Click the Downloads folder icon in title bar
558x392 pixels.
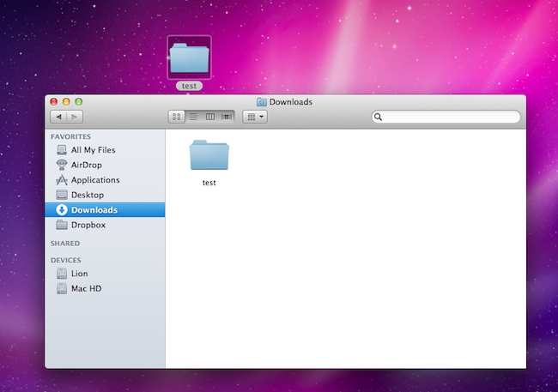pyautogui.click(x=261, y=101)
